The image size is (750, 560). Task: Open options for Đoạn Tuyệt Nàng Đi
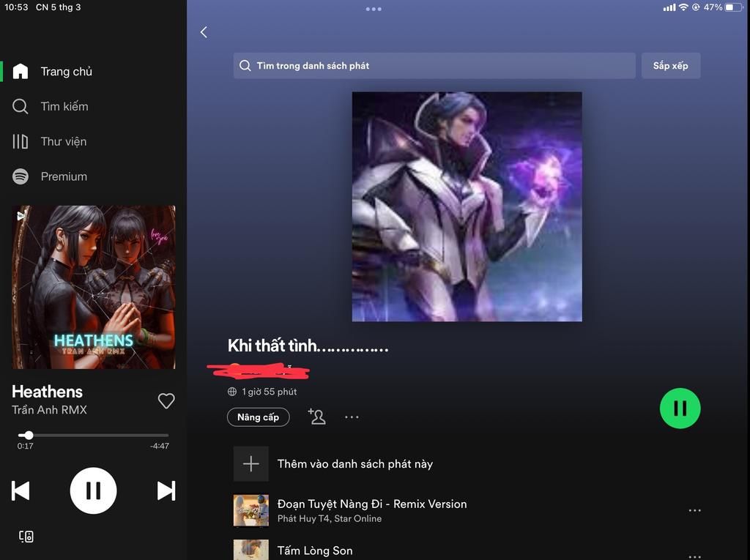tap(694, 511)
